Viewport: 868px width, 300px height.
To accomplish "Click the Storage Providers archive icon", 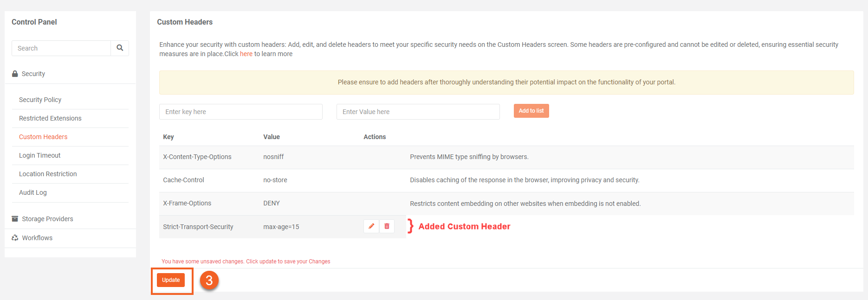I will coord(15,219).
